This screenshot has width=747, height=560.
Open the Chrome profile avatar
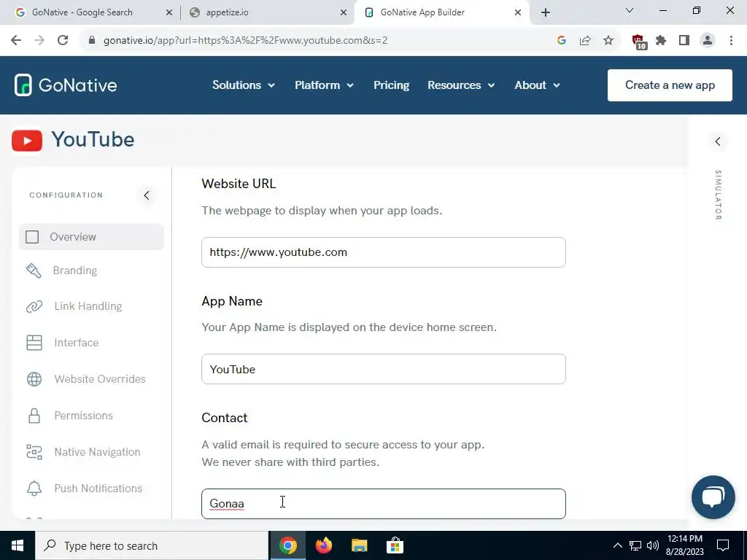click(708, 41)
